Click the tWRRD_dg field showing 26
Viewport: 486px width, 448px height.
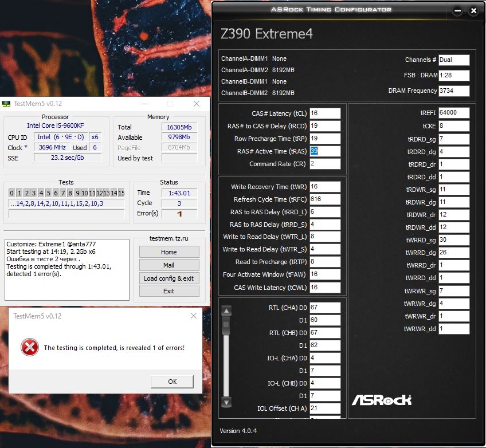pos(454,253)
